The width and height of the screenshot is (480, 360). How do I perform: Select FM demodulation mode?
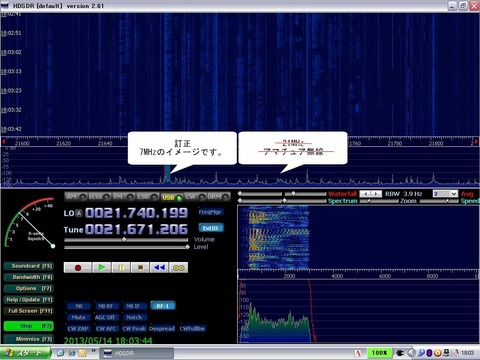tap(123, 197)
